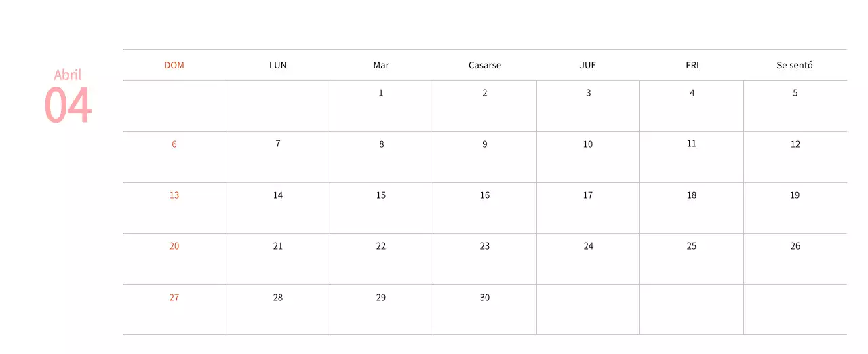The image size is (868, 354).
Task: Choose April 5 date cell
Action: tap(795, 93)
